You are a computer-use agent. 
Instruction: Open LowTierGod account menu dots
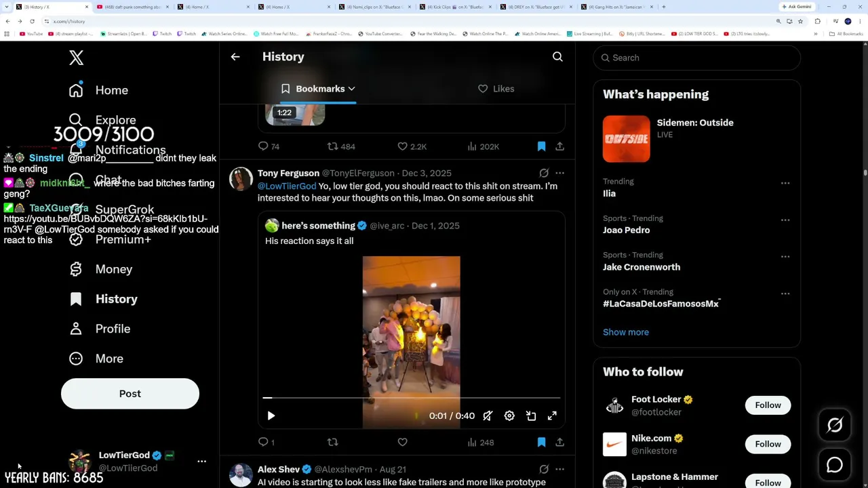click(x=201, y=462)
